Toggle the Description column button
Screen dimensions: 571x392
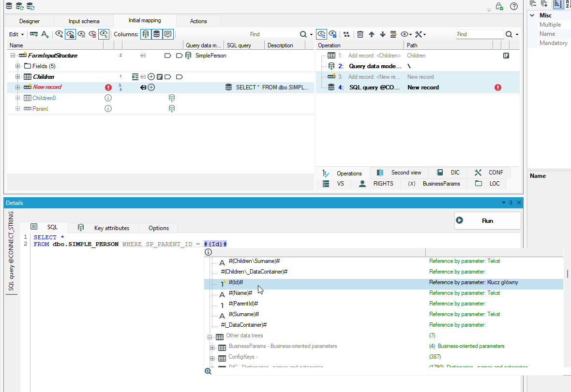[168, 34]
